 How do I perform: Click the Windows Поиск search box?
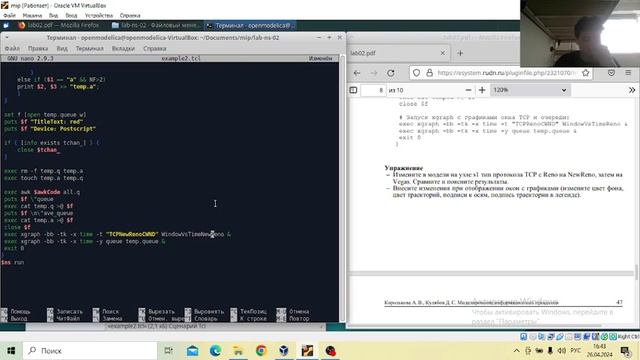90,351
